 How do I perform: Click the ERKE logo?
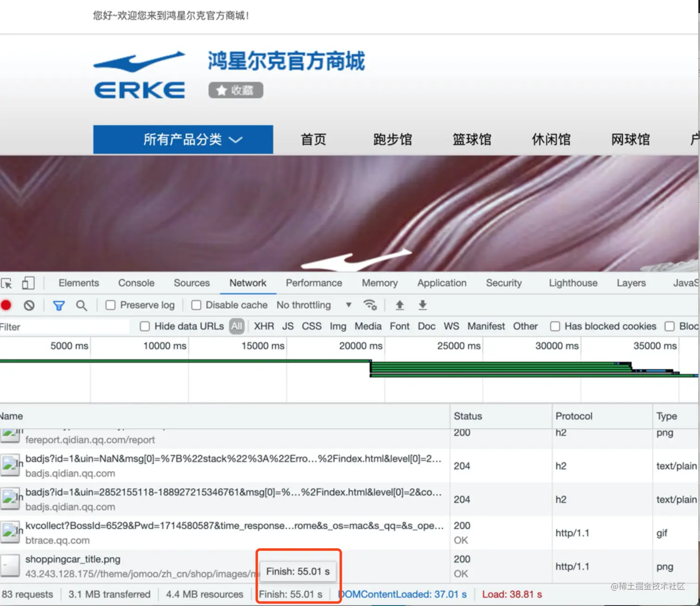[x=139, y=75]
